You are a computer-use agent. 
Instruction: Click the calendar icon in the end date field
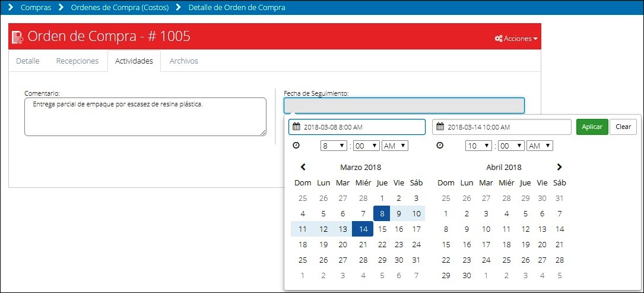pyautogui.click(x=440, y=127)
